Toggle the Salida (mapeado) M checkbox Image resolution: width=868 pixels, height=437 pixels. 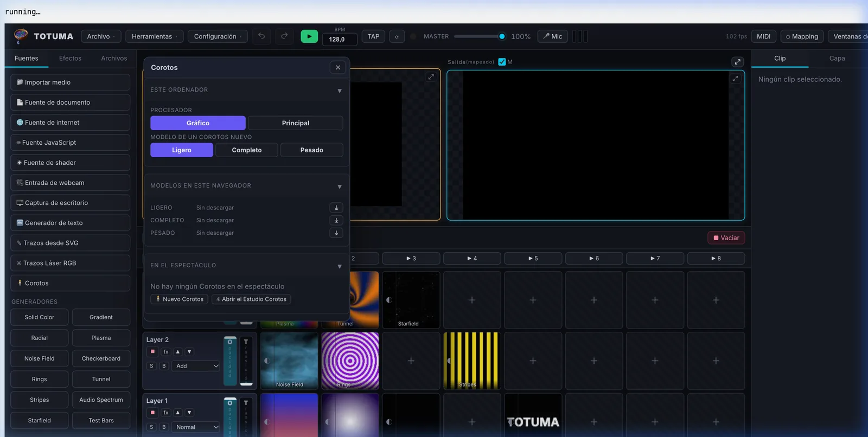point(502,62)
